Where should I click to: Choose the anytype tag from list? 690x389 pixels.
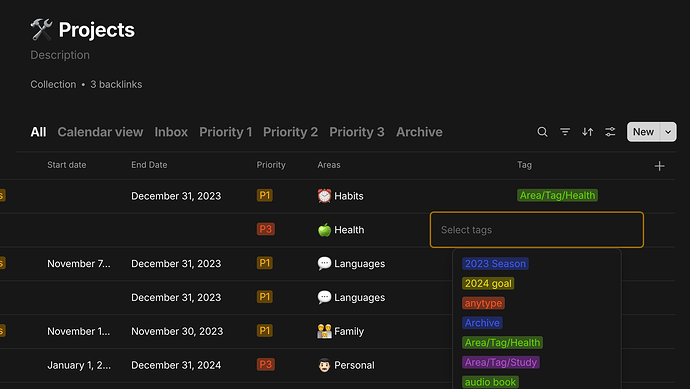point(483,303)
